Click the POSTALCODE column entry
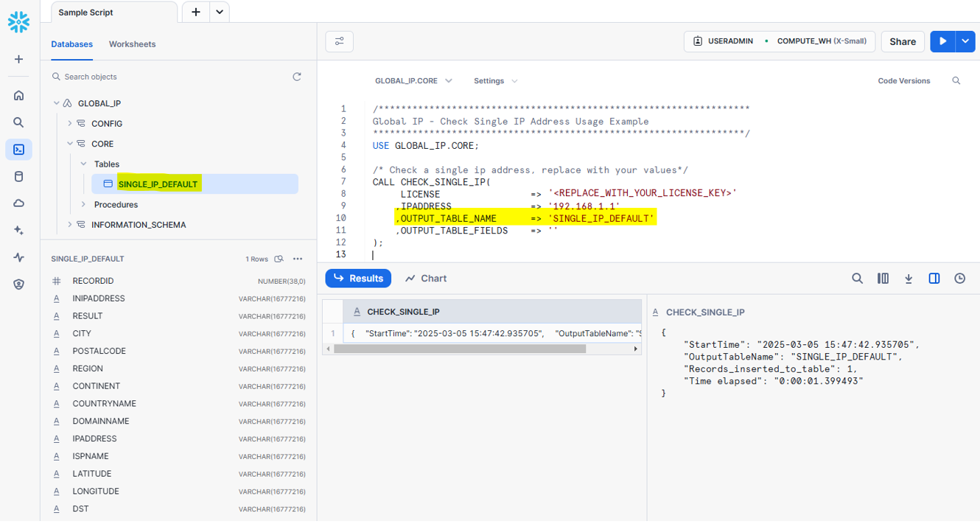The image size is (980, 524). click(x=178, y=352)
